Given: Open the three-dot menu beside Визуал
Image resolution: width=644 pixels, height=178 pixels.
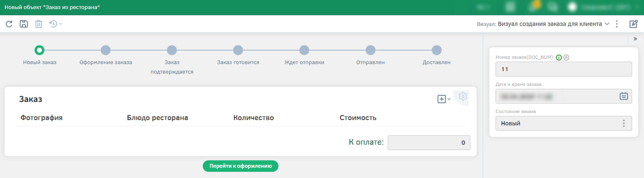Looking at the screenshot, I should tap(617, 24).
